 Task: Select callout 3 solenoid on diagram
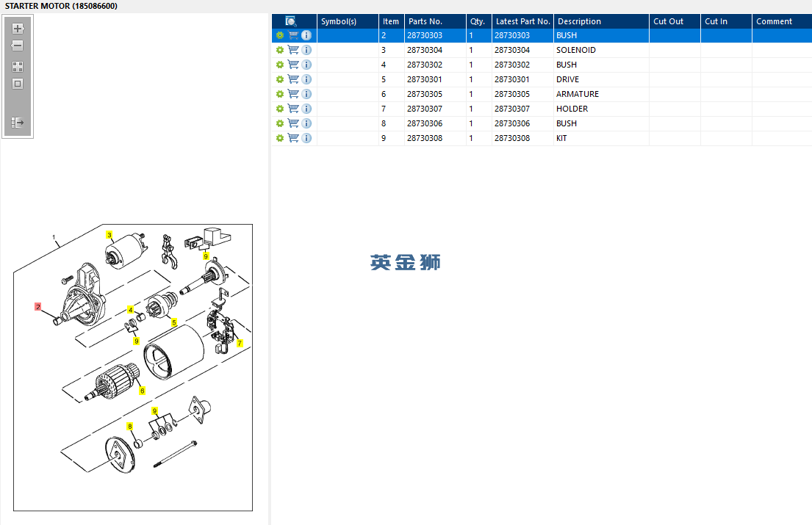coord(109,235)
